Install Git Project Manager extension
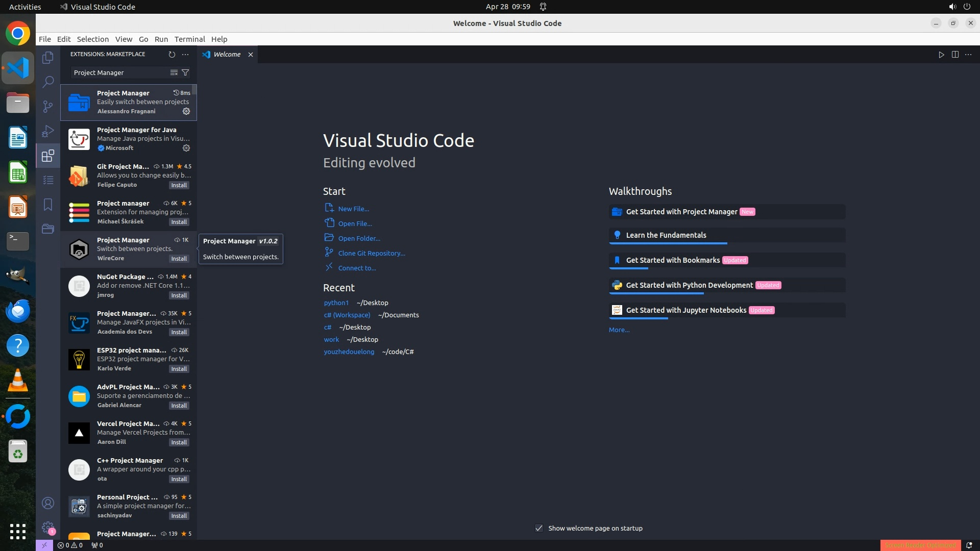Screen dimensions: 980x551 (x=179, y=185)
